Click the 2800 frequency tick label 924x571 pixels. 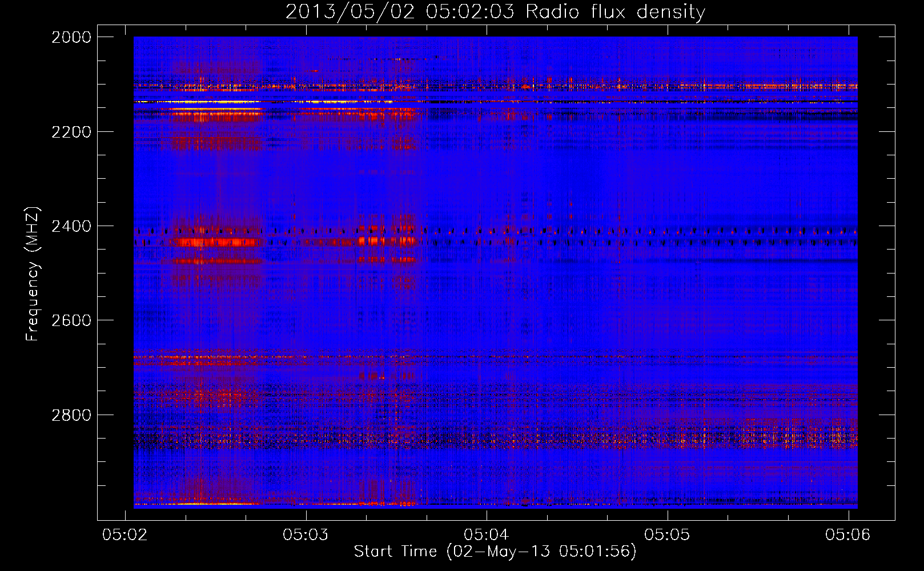click(x=71, y=415)
